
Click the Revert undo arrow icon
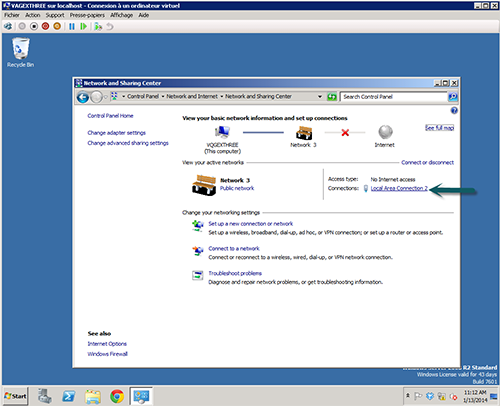click(110, 26)
